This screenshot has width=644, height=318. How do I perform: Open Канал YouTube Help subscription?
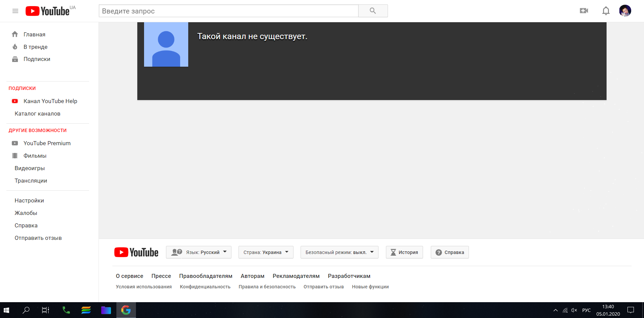click(x=50, y=101)
